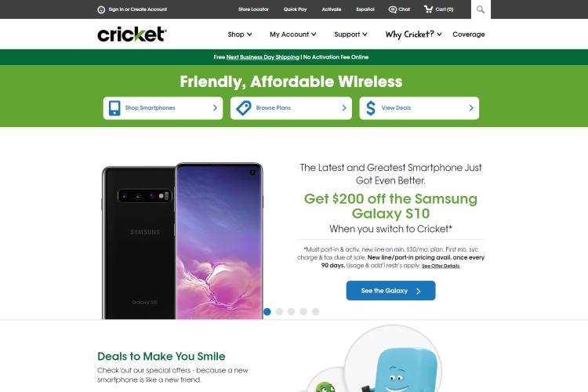Click the smartphone icon in Shop Smartphones
This screenshot has width=588, height=392.
(114, 108)
